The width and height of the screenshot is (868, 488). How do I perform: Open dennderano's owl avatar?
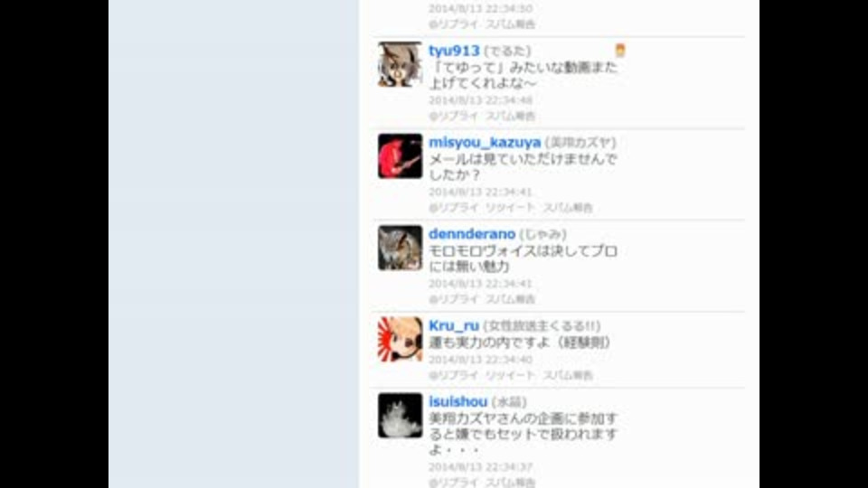point(400,248)
